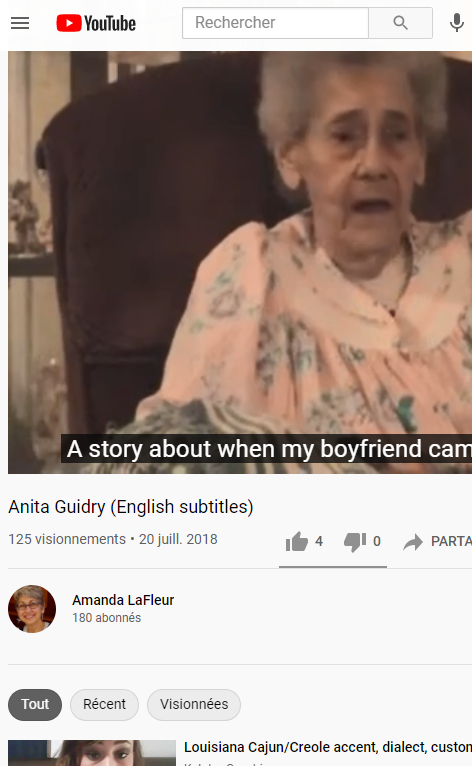Start voice search with microphone icon
The height and width of the screenshot is (766, 472).
456,23
